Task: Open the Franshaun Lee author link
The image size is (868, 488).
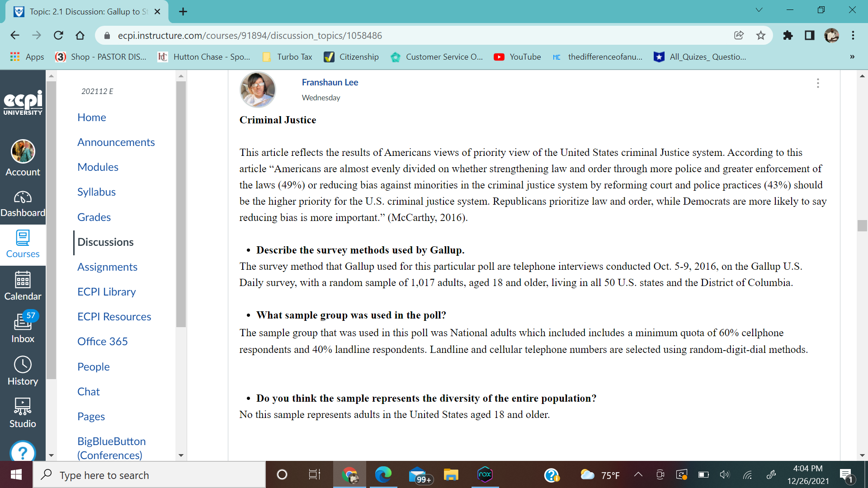Action: tap(330, 82)
